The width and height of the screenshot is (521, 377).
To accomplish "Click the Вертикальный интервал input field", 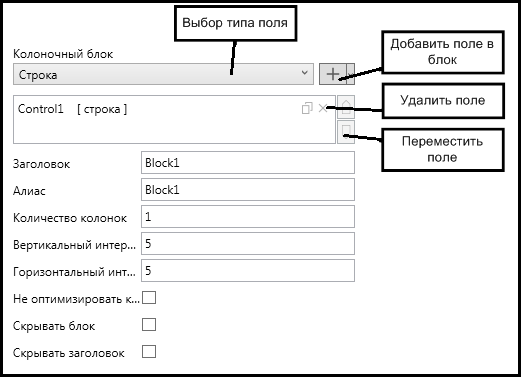I will click(248, 244).
